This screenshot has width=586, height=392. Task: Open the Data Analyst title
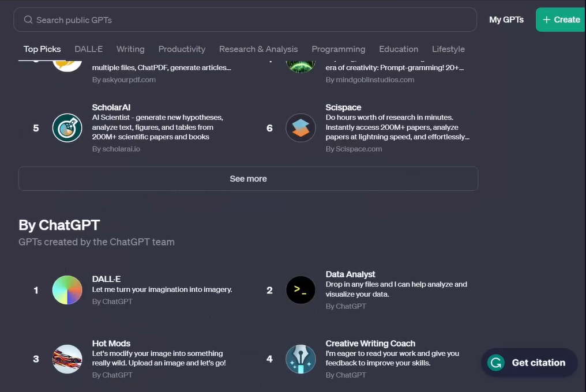tap(350, 274)
